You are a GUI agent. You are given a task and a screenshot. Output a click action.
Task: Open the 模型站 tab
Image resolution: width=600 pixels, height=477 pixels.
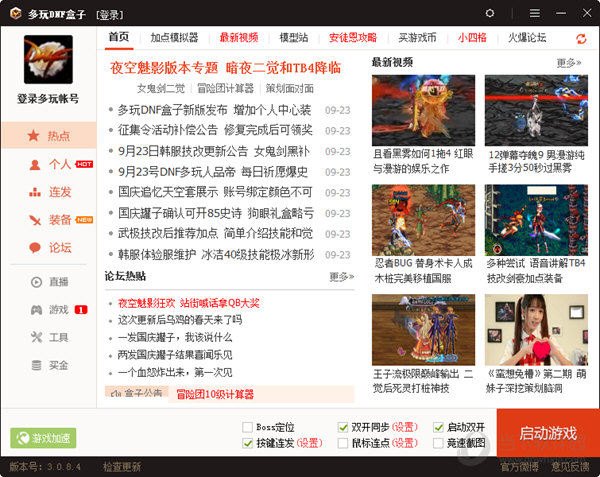pos(293,37)
